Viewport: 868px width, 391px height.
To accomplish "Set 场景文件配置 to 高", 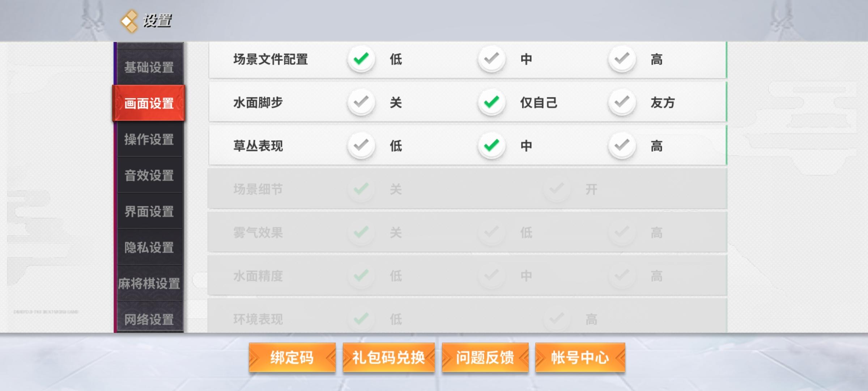I will click(x=622, y=59).
